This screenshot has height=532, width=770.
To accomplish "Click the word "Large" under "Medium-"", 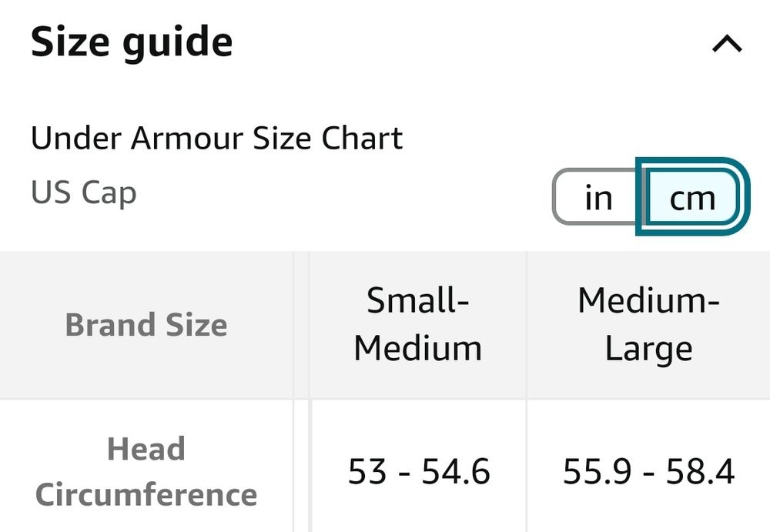I will click(648, 349).
